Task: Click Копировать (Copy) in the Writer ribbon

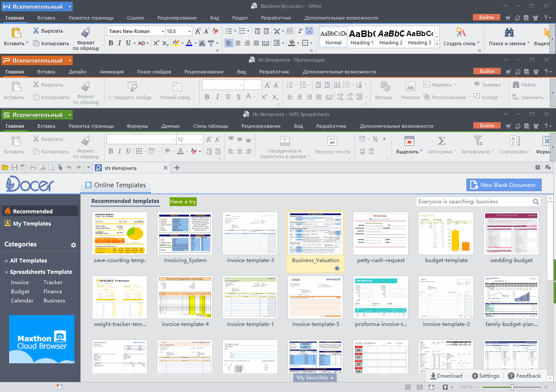Action: point(51,43)
